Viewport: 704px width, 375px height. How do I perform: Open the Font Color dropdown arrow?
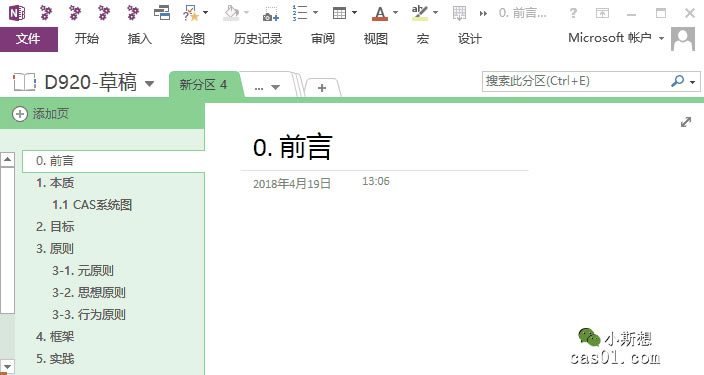coord(396,13)
